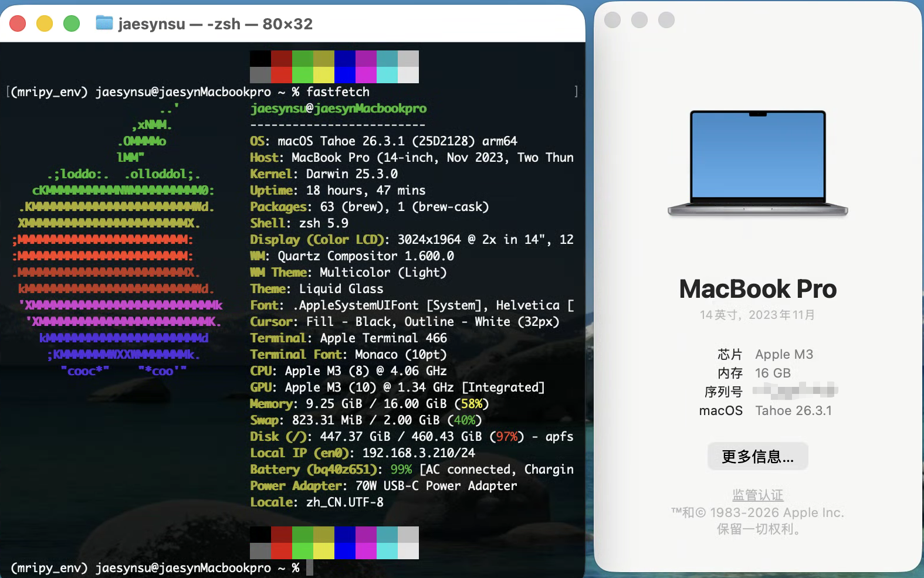Click the "Local IP (en0): 192.168.3.210/24" line
This screenshot has width=924, height=578.
pos(363,453)
